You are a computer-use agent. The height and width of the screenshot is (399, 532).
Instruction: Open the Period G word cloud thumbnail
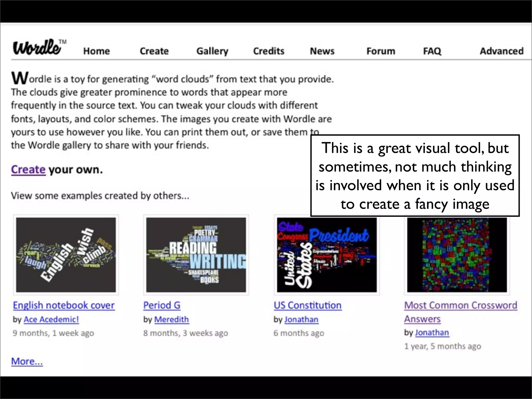pyautogui.click(x=196, y=255)
